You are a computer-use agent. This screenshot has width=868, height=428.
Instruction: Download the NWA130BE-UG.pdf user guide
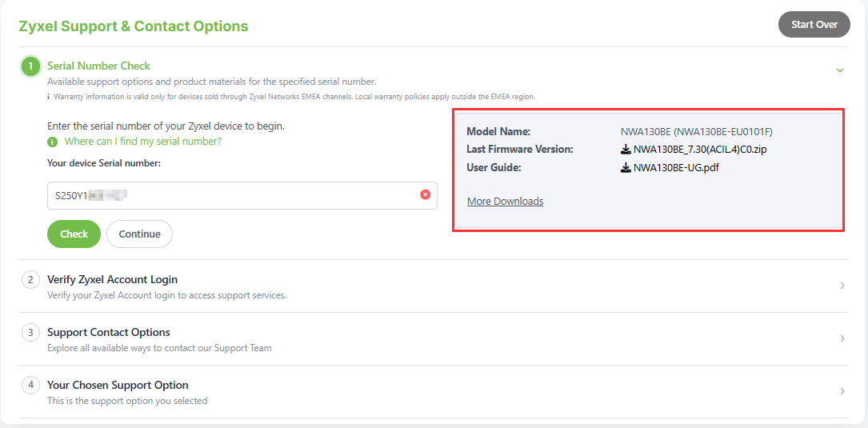(x=676, y=167)
